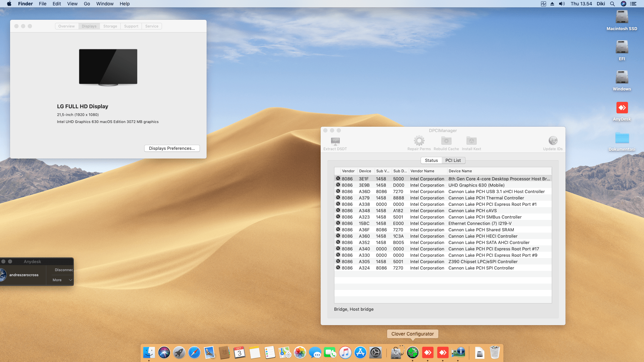
Task: Click lookup icon for UHD Graphics 630 row
Action: click(338, 185)
